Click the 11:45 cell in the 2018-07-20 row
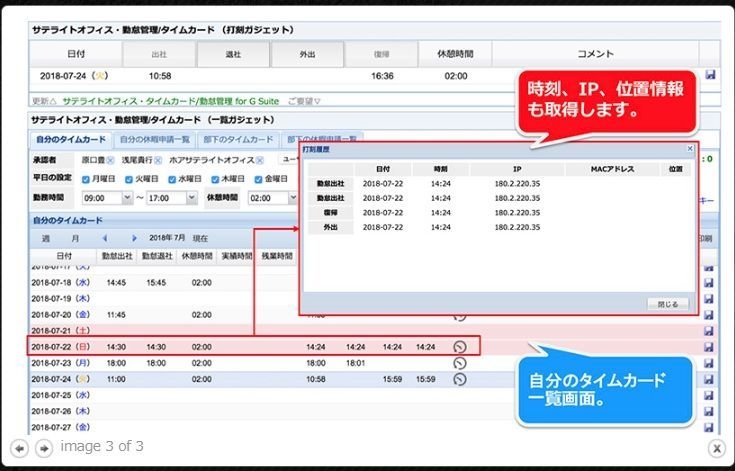 116,315
